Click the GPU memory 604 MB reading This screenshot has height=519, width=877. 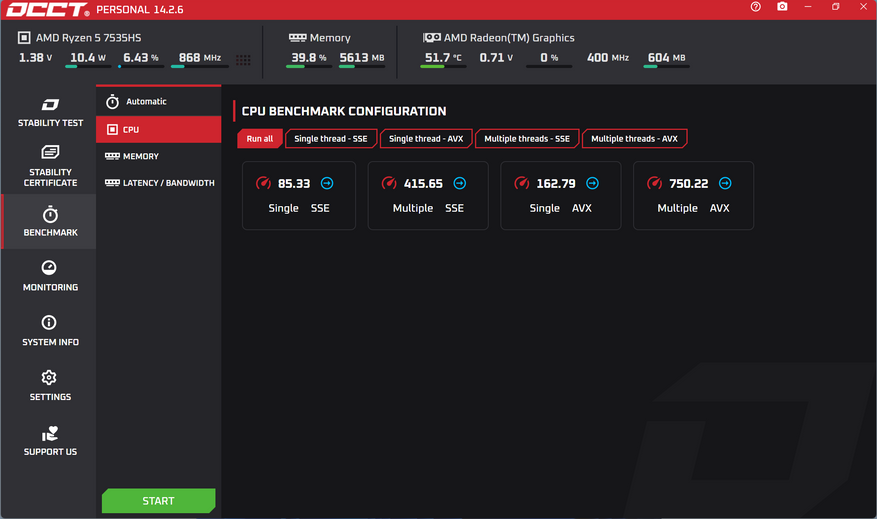pos(667,58)
